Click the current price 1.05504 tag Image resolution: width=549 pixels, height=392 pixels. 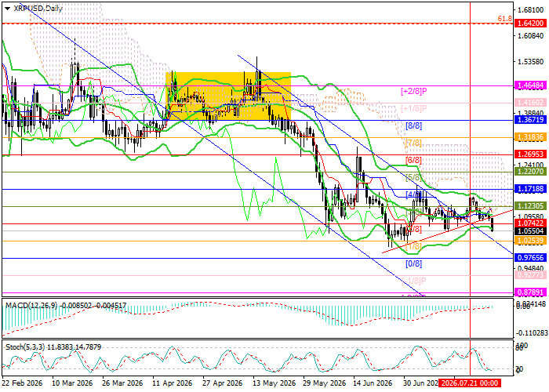[530, 231]
